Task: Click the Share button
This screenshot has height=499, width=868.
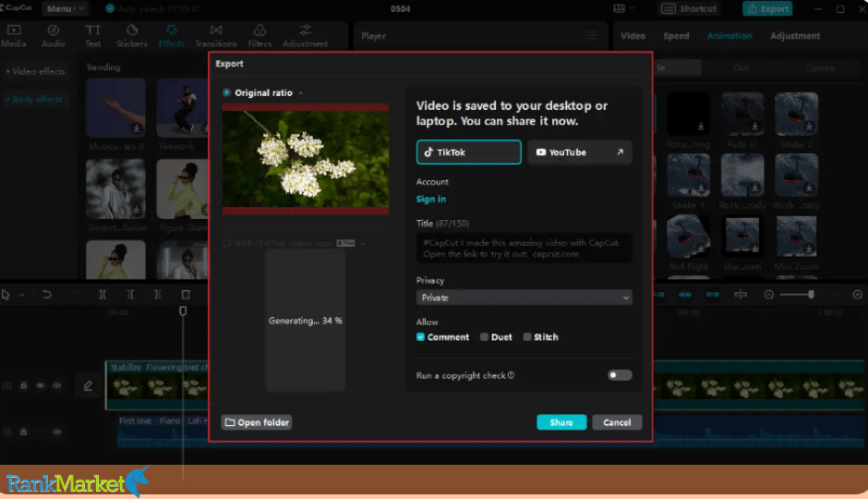Action: coord(561,422)
